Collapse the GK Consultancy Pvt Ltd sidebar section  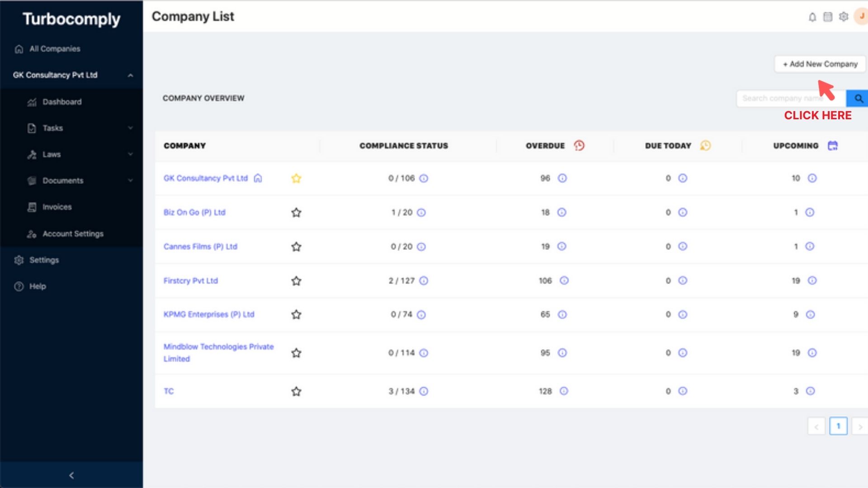130,75
